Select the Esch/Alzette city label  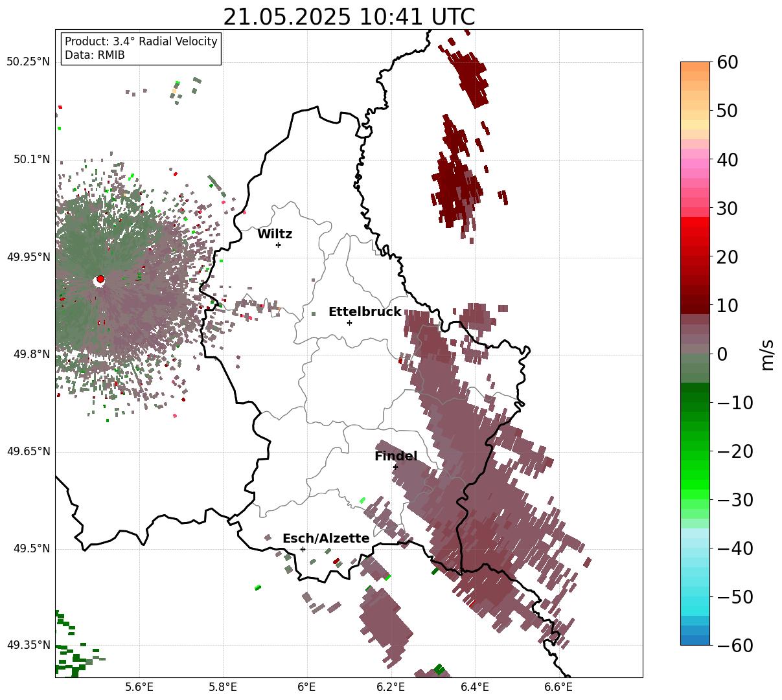[326, 539]
